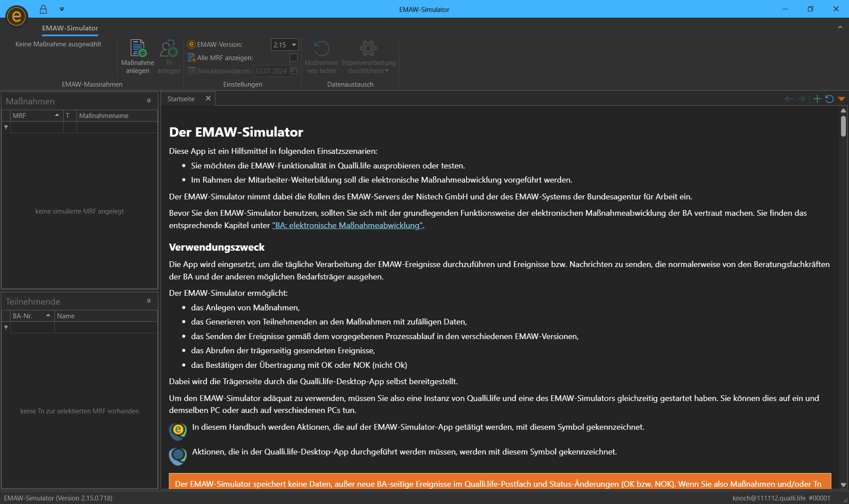Click the Verwendungszweck heading

coord(217,247)
